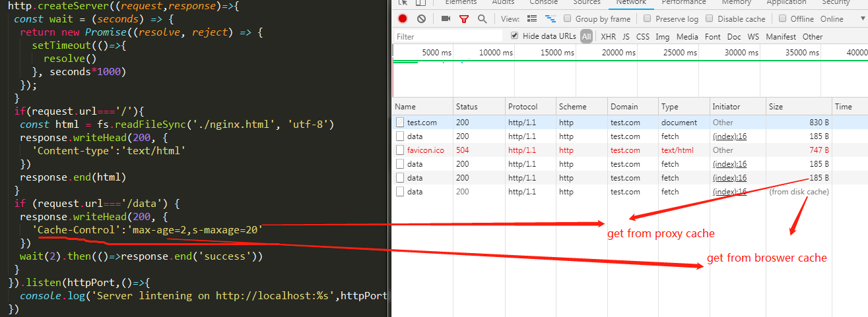Toggle the red filter funnel icon
The image size is (868, 317).
(x=463, y=19)
